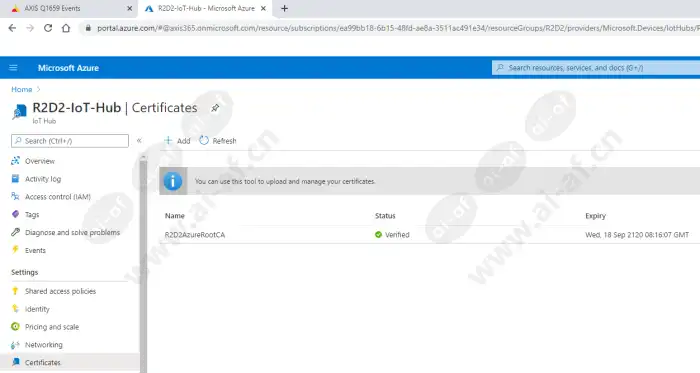Focus the Search resources, services, and docs box
Screen dimensions: 700x373
pyautogui.click(x=596, y=68)
